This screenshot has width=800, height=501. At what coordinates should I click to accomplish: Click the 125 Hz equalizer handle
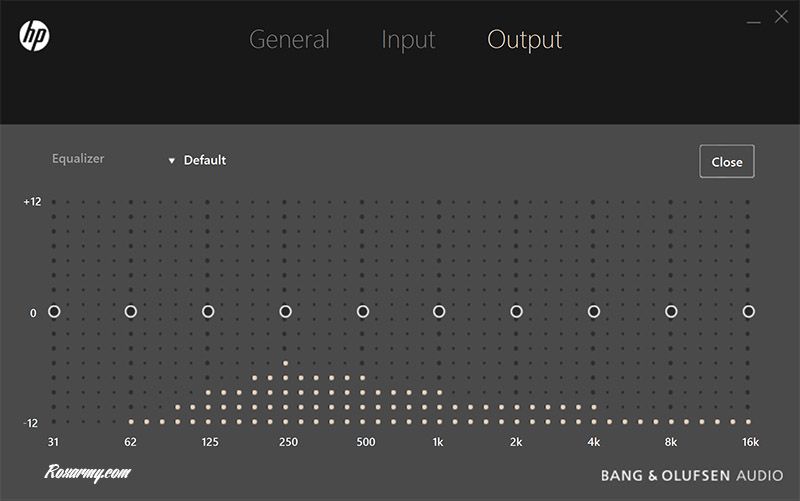208,312
